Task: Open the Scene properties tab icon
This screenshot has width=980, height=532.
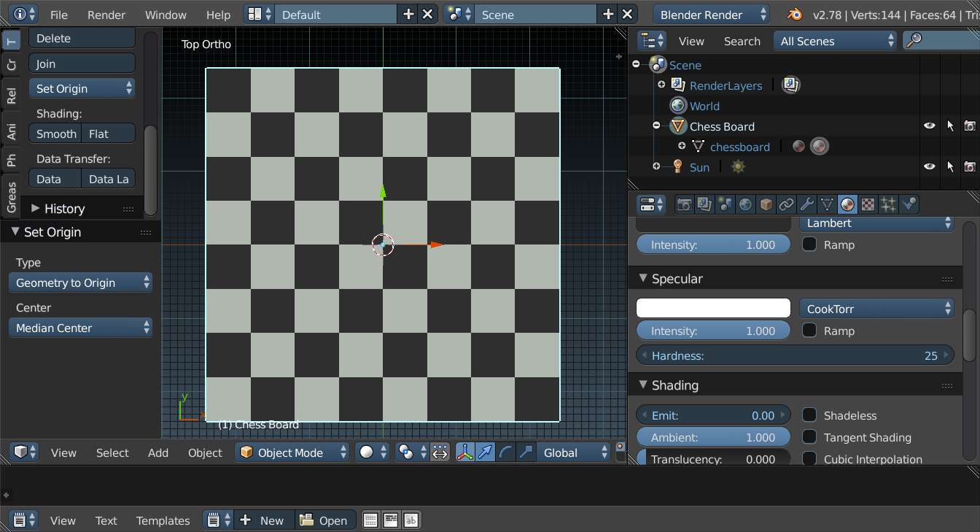Action: [725, 205]
